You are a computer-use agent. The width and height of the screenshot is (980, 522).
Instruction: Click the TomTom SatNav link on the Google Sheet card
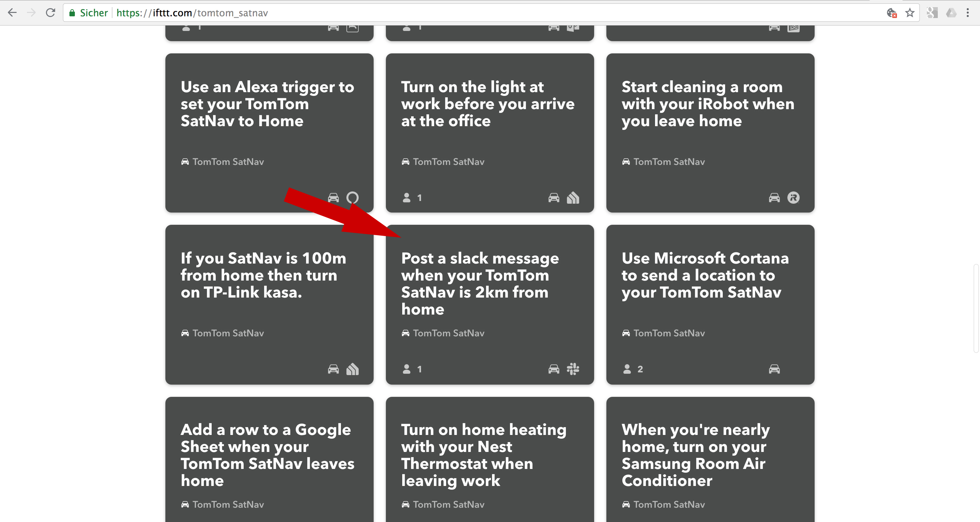[228, 505]
